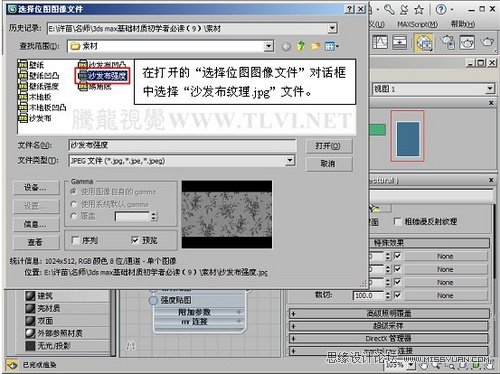Click the 查看 view button

[x=36, y=242]
